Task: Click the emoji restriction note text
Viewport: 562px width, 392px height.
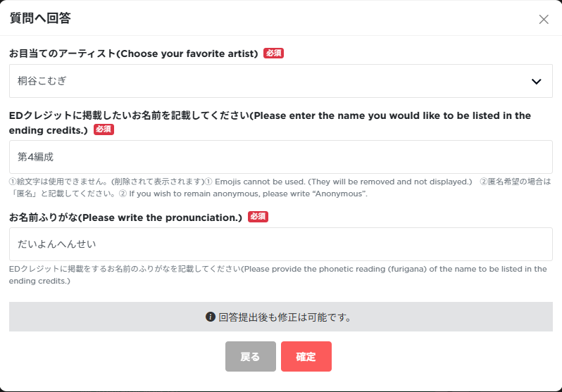Action: coord(240,182)
